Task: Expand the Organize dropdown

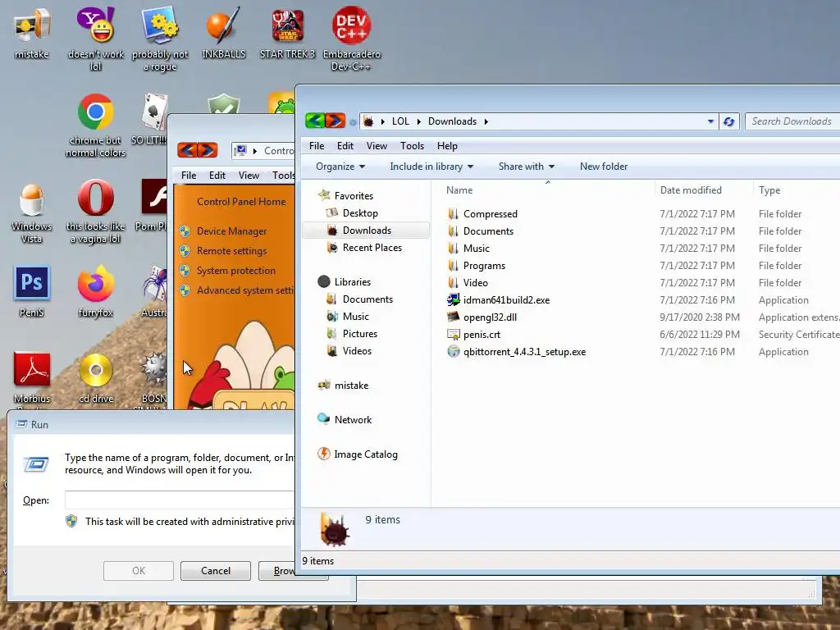Action: pyautogui.click(x=340, y=167)
